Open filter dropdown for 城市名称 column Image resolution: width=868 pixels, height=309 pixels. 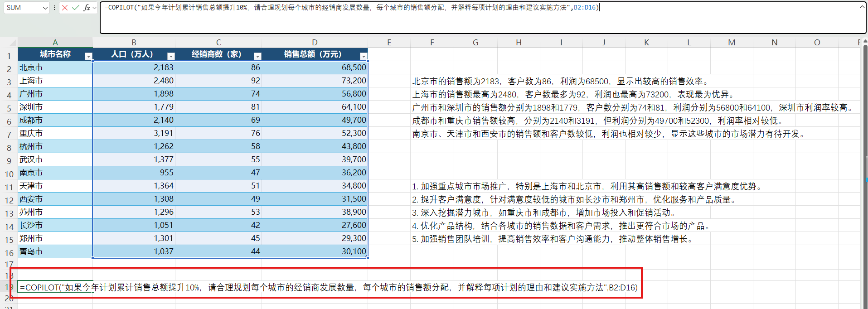pyautogui.click(x=88, y=56)
